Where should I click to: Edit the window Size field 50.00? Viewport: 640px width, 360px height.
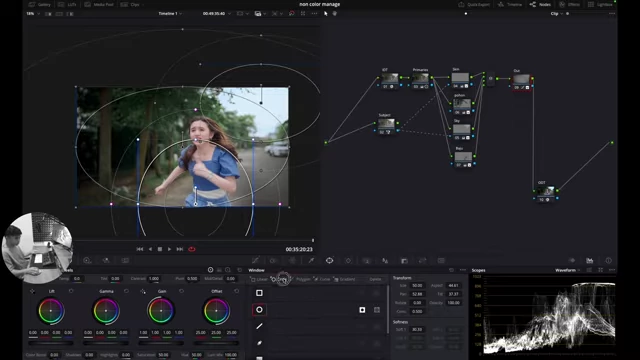pos(417,285)
